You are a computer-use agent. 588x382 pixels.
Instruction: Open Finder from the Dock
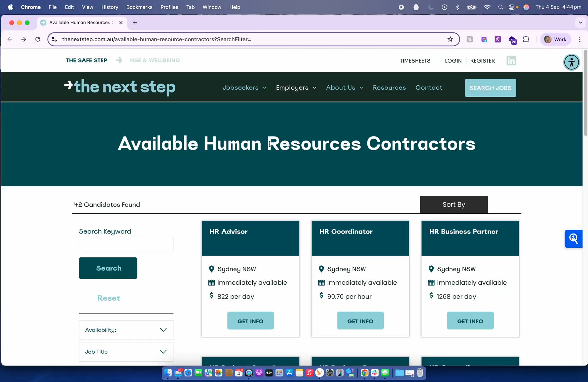168,373
